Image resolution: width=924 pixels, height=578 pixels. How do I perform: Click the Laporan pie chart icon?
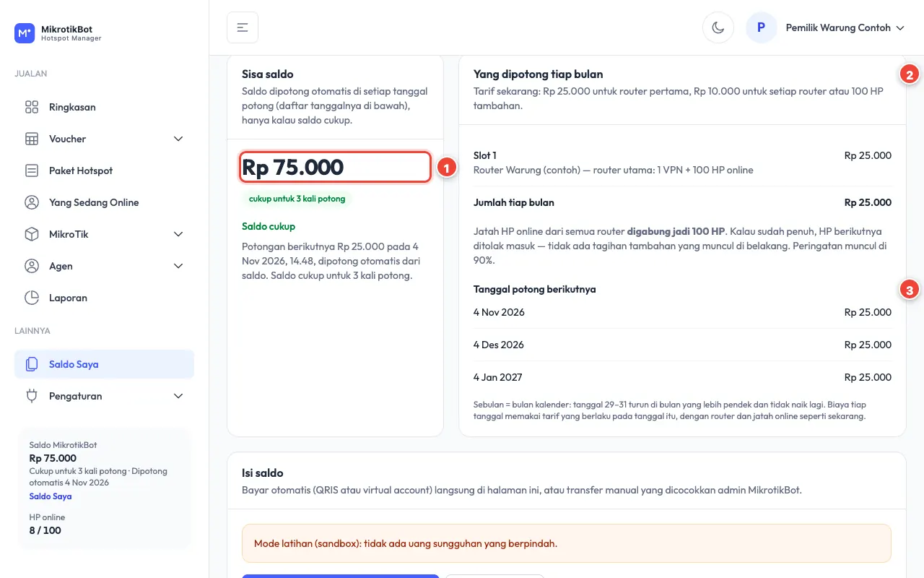click(32, 298)
